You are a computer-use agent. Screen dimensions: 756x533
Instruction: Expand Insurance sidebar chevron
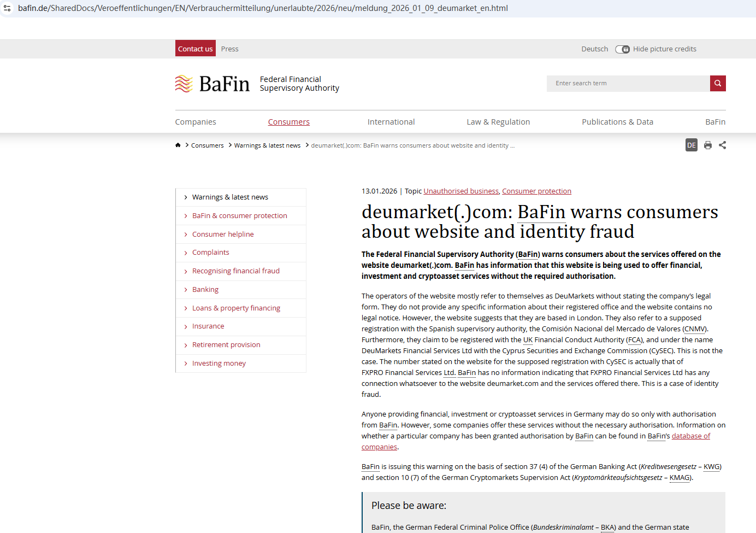coord(186,326)
